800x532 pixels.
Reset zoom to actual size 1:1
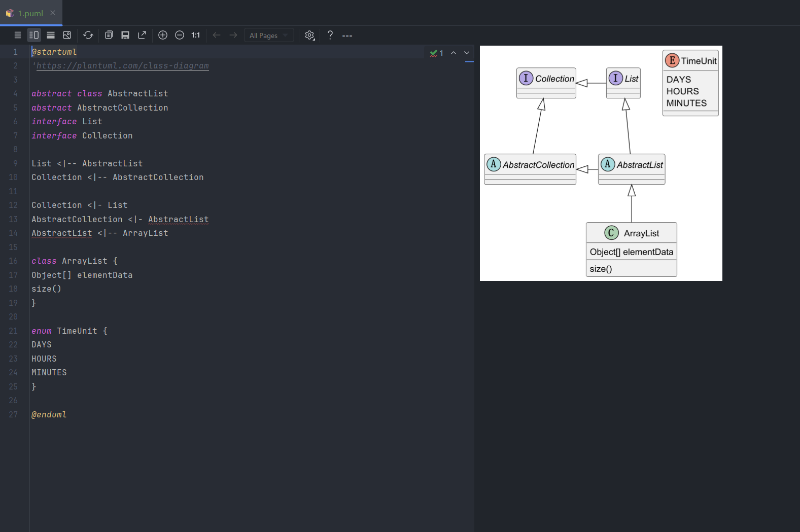(x=196, y=35)
